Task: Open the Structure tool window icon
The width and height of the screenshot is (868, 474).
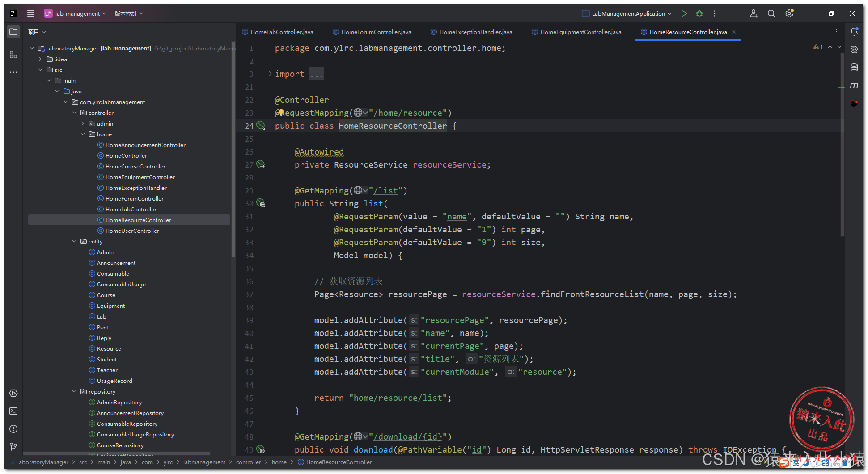Action: [x=13, y=55]
